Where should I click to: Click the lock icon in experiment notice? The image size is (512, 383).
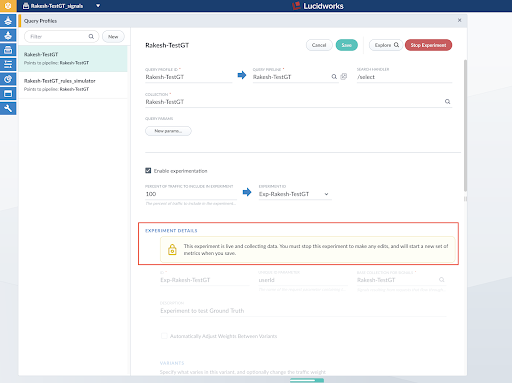point(172,249)
